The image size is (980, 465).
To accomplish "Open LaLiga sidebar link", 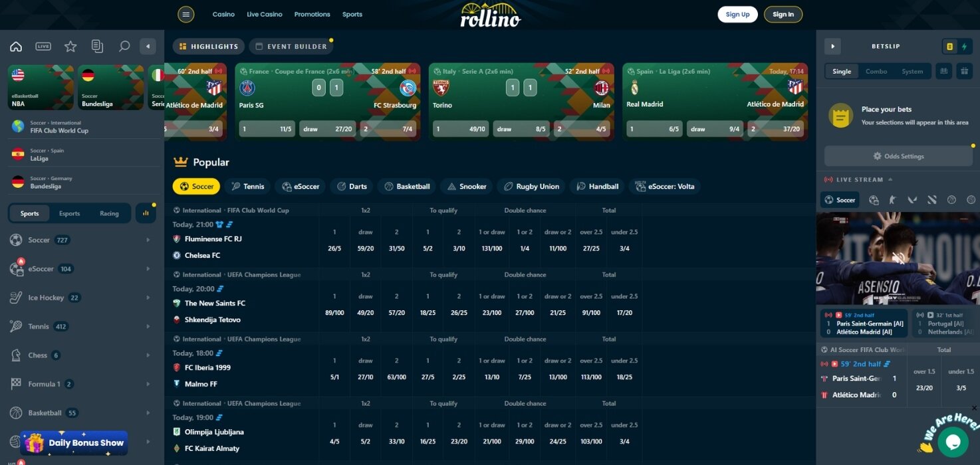I will (82, 154).
